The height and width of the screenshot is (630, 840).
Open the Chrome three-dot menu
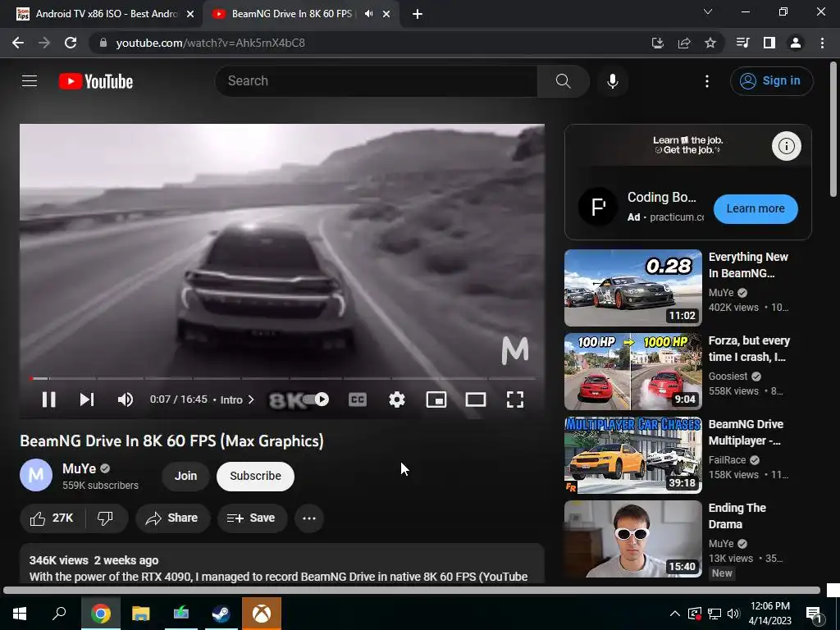pyautogui.click(x=822, y=43)
